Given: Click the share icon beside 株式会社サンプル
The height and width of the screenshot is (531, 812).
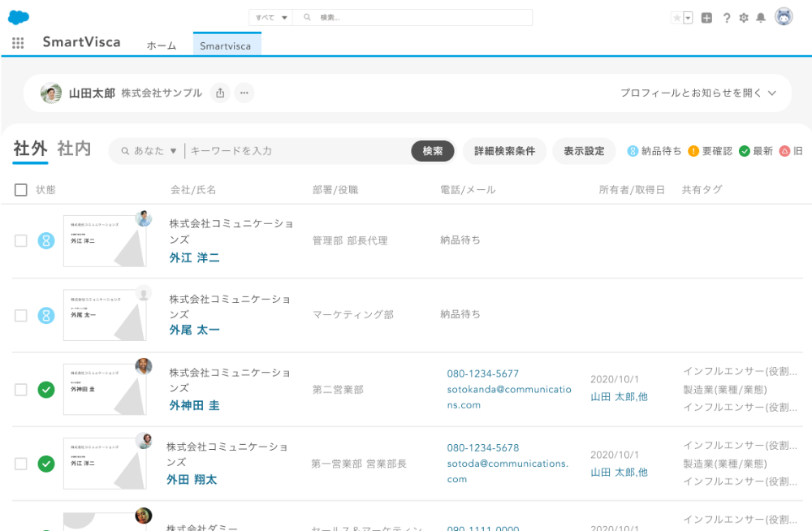Looking at the screenshot, I should 220,93.
